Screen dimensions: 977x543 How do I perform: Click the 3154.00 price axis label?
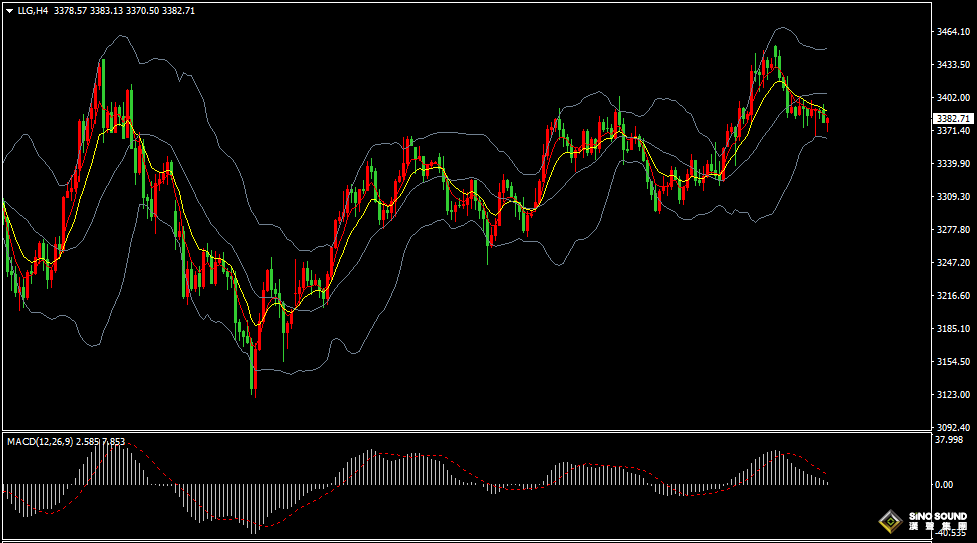click(x=953, y=362)
